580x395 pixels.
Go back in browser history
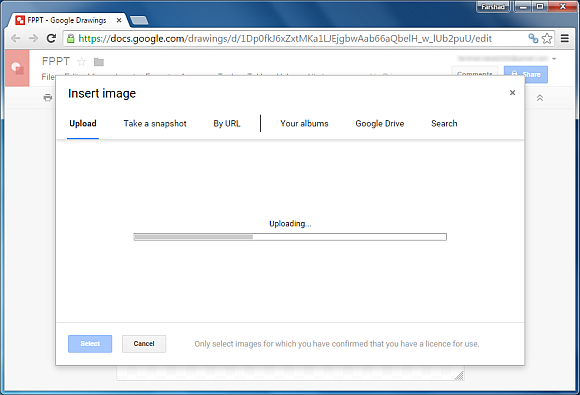point(16,38)
